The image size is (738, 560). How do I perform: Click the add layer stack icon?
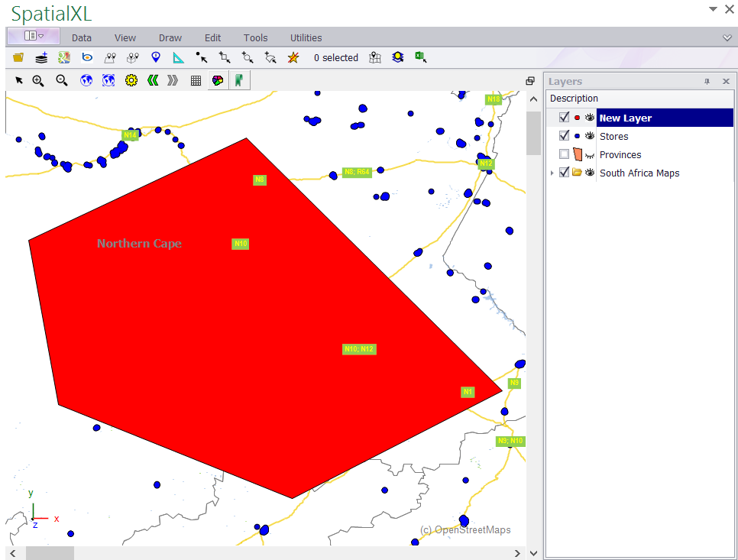pos(41,57)
